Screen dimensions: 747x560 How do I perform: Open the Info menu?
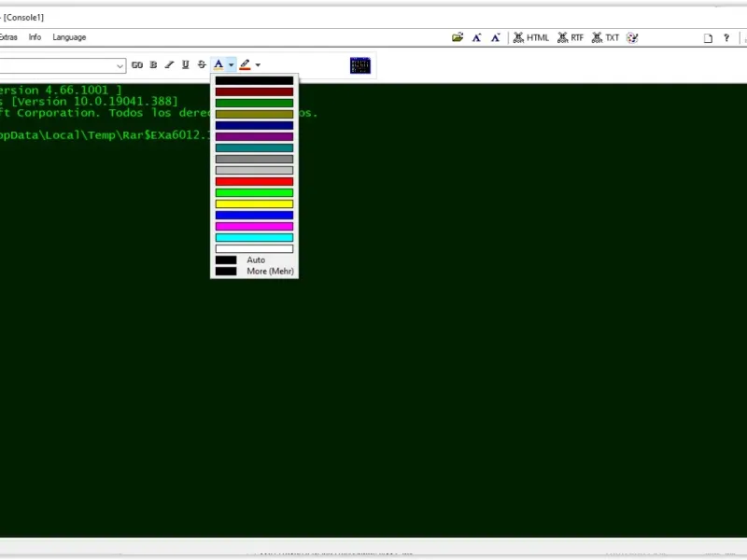coord(35,37)
